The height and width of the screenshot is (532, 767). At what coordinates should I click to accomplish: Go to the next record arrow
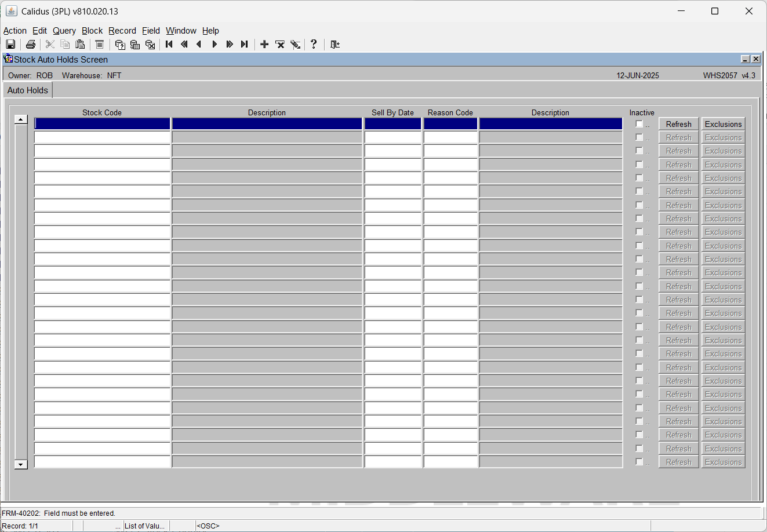coord(215,44)
